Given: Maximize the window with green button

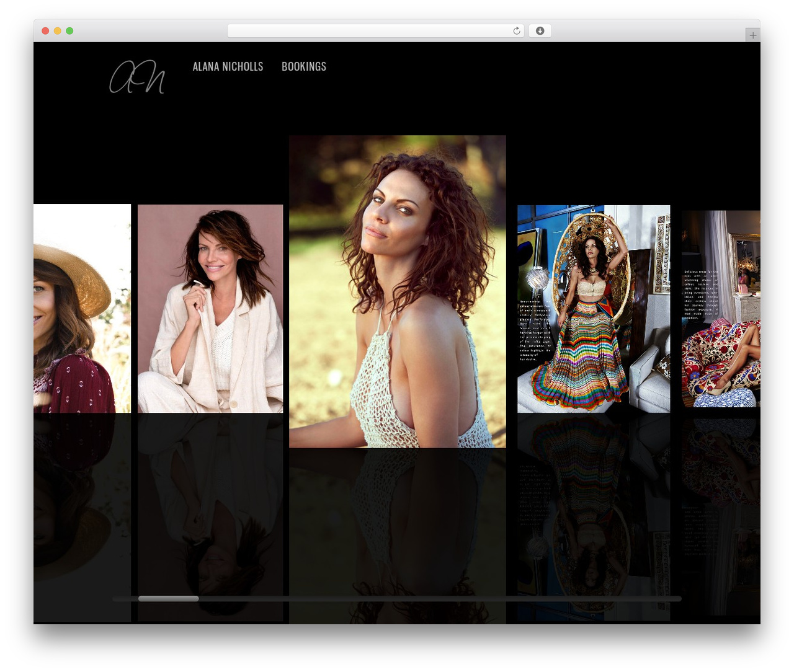Looking at the screenshot, I should point(69,31).
